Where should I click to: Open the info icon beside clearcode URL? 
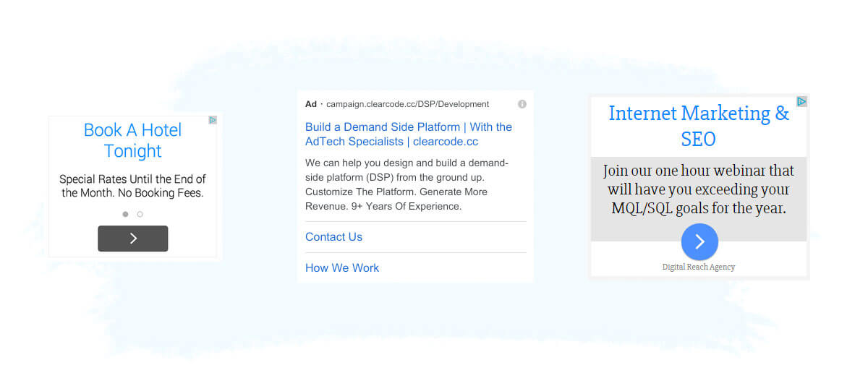pos(522,104)
